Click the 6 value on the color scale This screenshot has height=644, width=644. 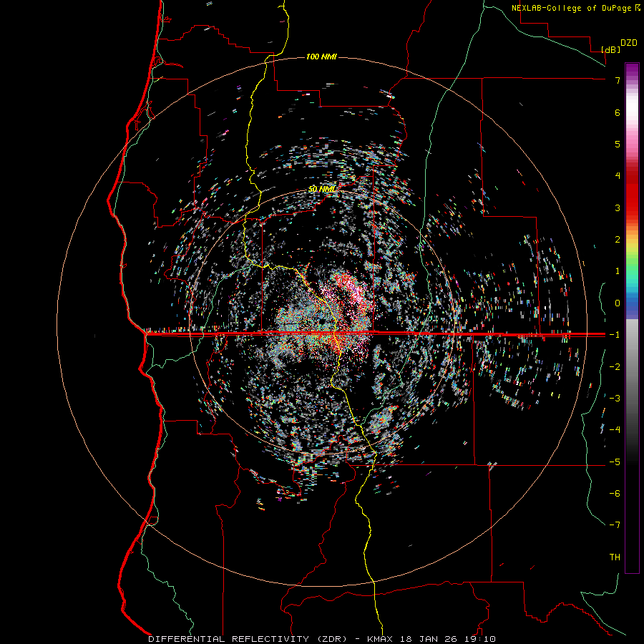(618, 112)
